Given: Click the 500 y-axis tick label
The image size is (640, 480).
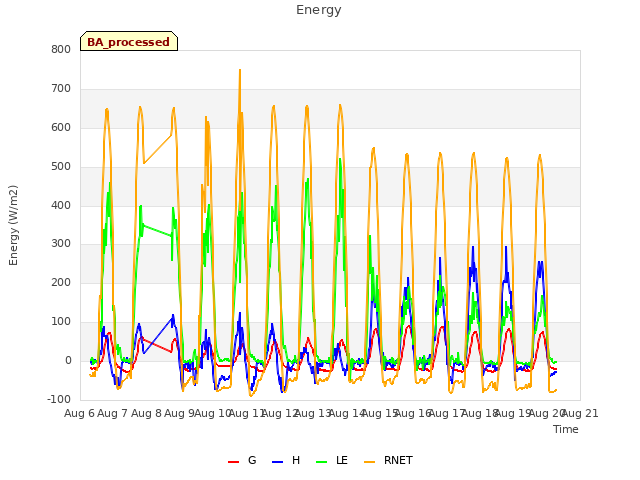Looking at the screenshot, I should [x=61, y=167].
